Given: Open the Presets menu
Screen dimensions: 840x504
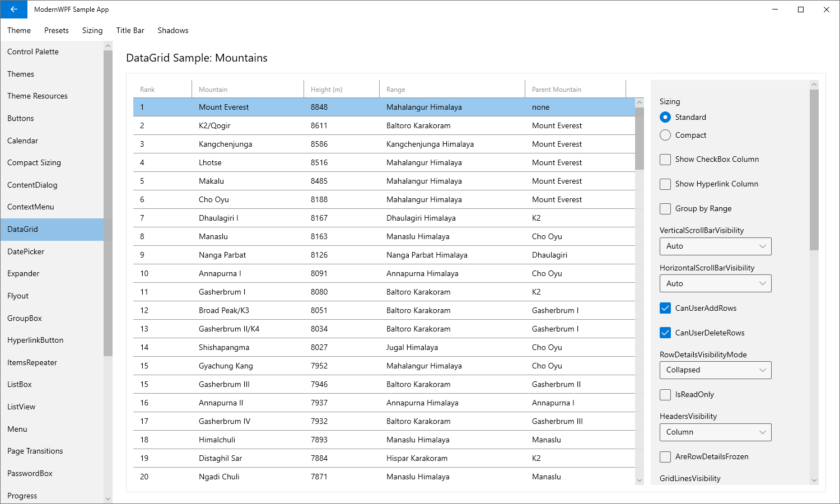Looking at the screenshot, I should pos(57,30).
